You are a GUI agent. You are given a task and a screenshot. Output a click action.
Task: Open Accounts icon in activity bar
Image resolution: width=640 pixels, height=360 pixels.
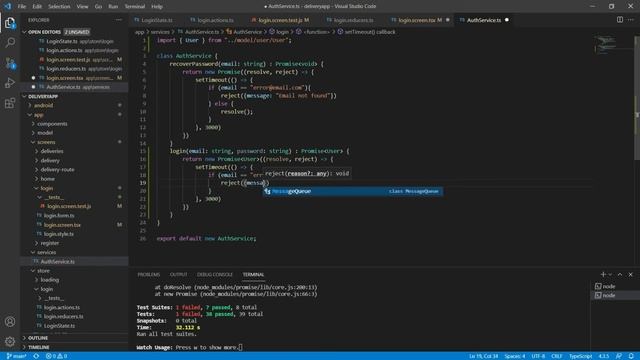10,322
